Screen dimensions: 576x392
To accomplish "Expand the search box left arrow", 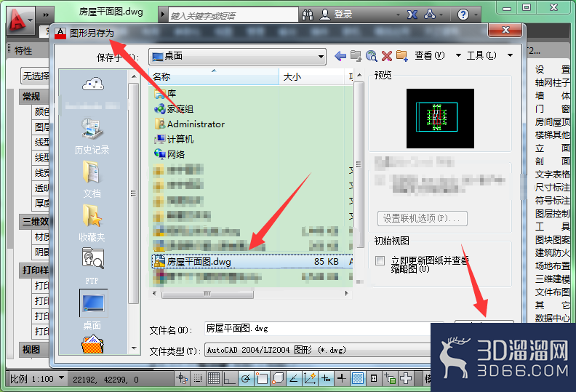I will pos(163,15).
